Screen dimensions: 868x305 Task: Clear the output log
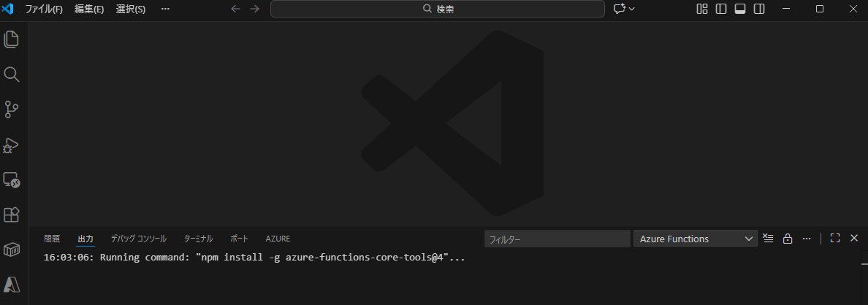pos(768,239)
